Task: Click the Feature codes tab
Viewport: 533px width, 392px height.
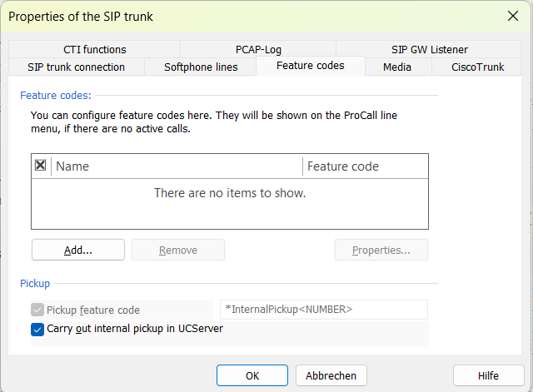Action: click(x=310, y=67)
